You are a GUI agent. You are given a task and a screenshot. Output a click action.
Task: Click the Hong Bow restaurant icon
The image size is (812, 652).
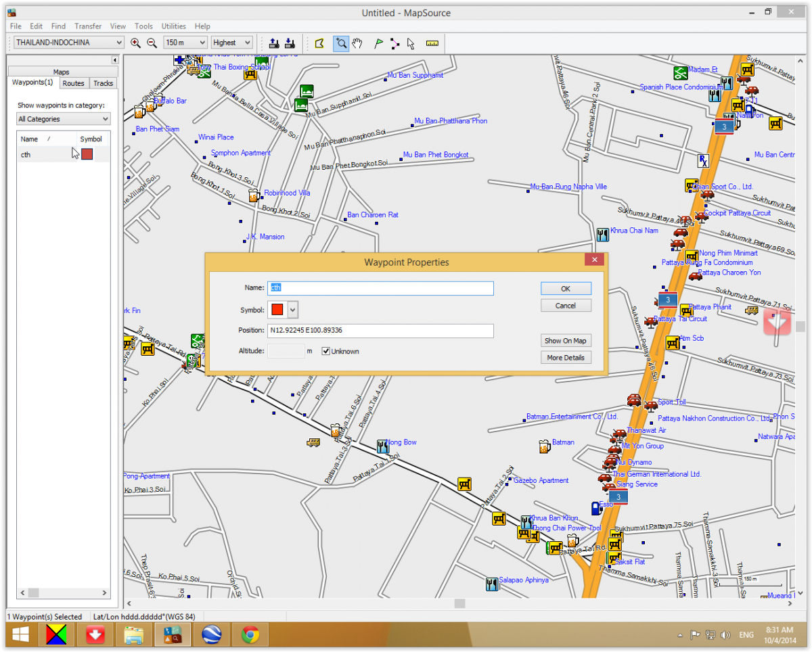[x=382, y=445]
